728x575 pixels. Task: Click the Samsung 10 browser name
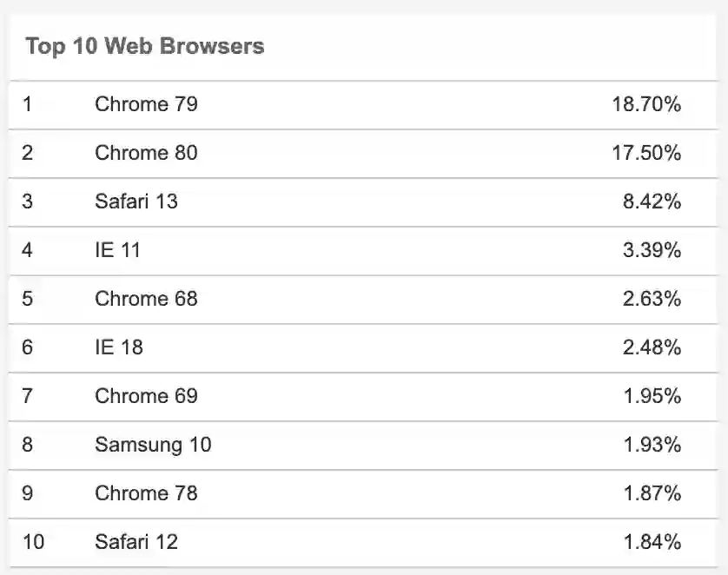(153, 445)
